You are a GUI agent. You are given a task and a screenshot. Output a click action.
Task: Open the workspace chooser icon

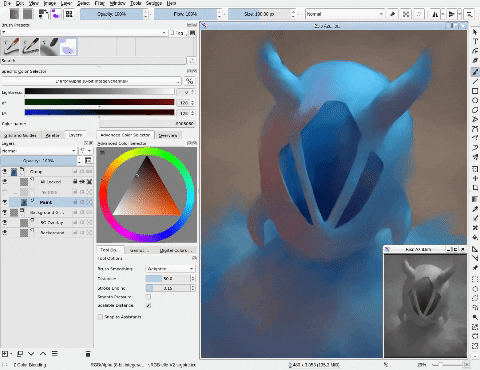click(469, 14)
